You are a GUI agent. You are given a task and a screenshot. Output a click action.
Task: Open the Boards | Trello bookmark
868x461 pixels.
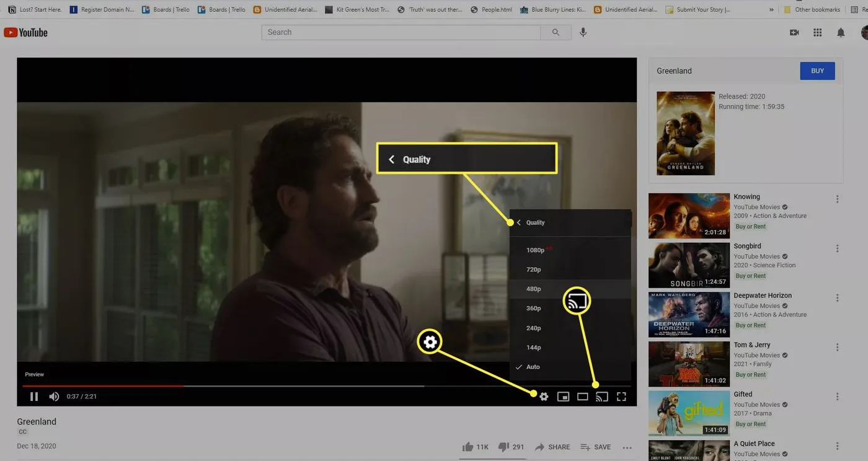point(165,9)
